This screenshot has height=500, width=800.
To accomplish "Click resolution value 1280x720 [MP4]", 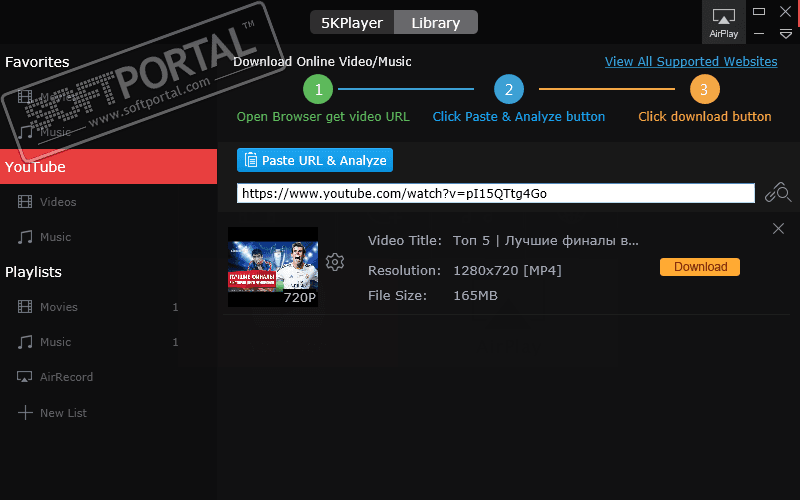I will click(x=507, y=270).
